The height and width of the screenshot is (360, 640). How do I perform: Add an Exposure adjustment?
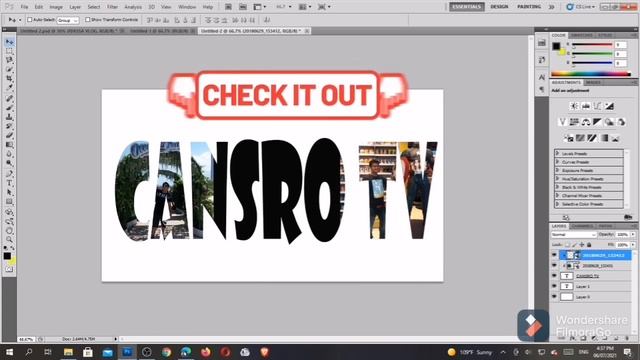click(x=609, y=106)
